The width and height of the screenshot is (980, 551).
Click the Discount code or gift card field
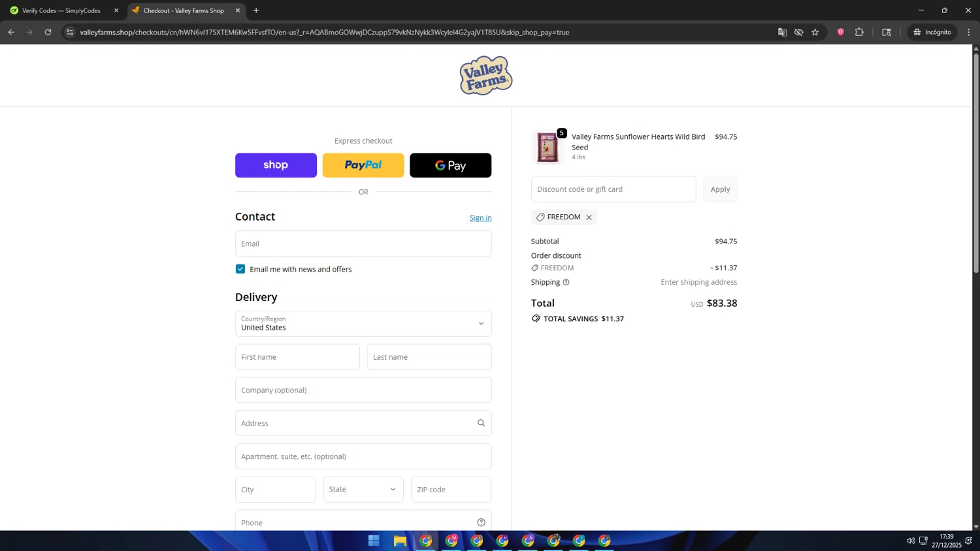pyautogui.click(x=613, y=189)
